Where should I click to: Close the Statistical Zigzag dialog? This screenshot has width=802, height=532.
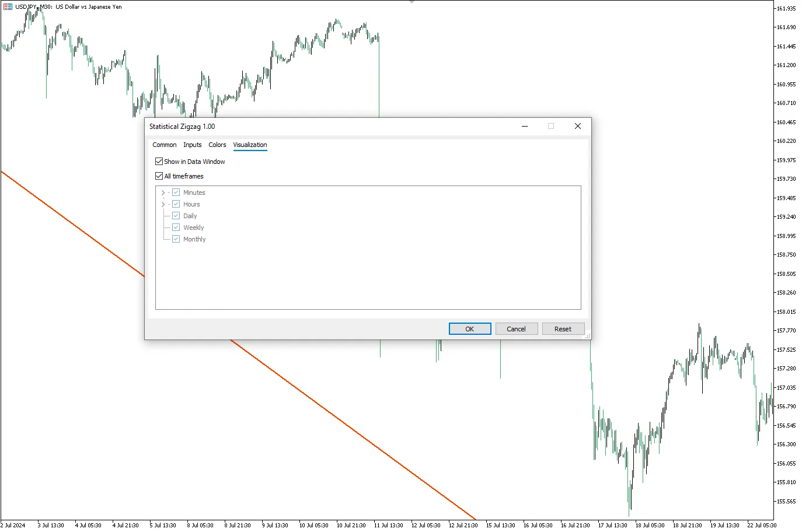[578, 126]
